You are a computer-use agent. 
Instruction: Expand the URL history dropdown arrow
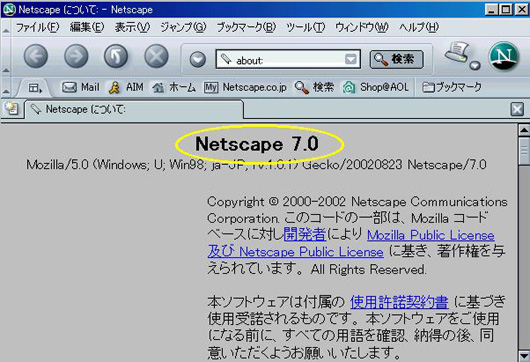tap(351, 59)
